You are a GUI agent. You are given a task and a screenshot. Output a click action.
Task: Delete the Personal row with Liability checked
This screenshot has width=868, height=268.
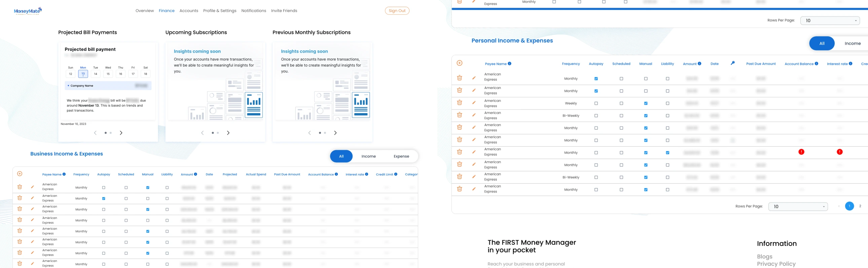pos(459,152)
